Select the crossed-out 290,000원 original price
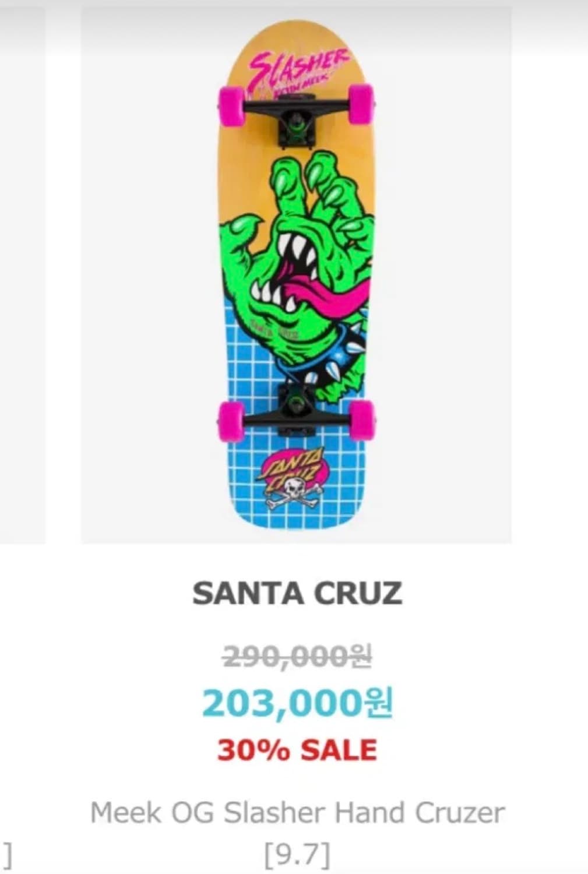Viewport: 588px width, 874px height. click(297, 657)
